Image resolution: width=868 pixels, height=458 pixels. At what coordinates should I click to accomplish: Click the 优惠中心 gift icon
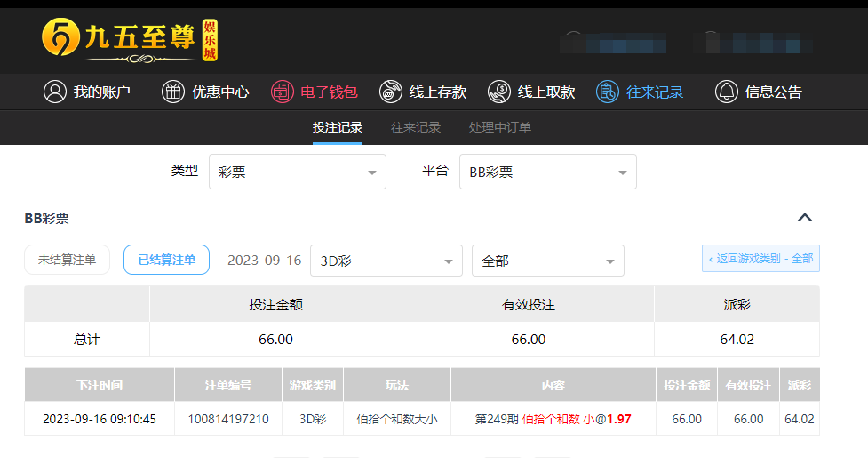coord(172,92)
